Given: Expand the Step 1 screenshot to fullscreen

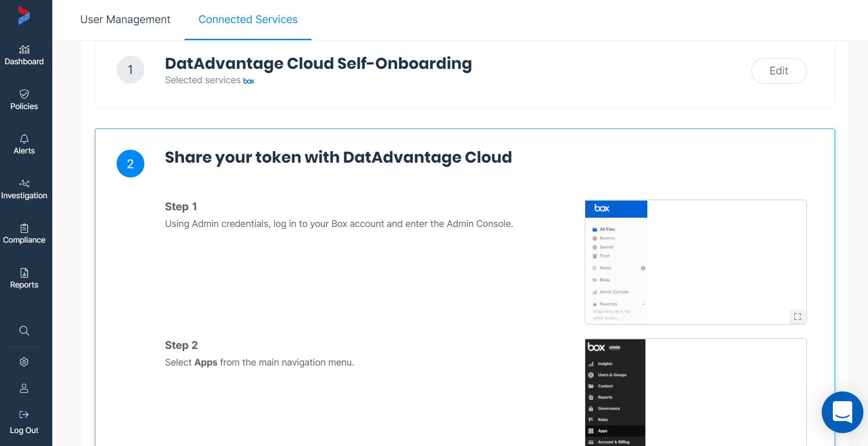Looking at the screenshot, I should coord(797,317).
